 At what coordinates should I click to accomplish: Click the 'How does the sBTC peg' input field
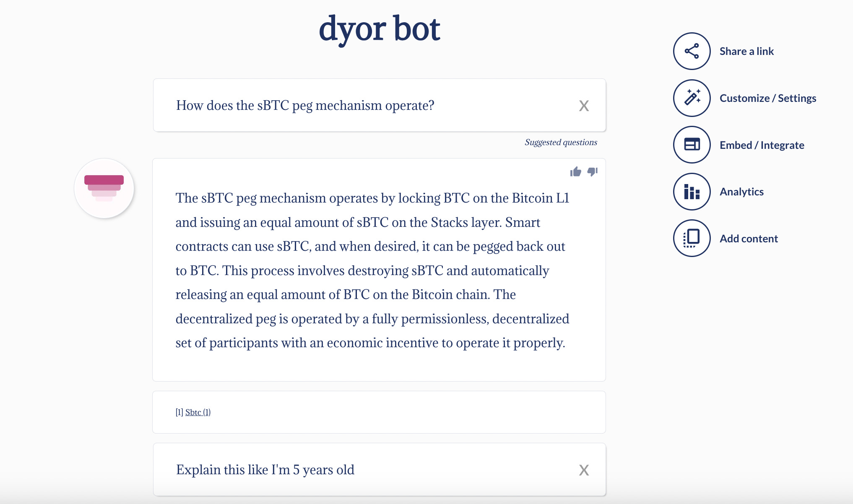point(305,105)
